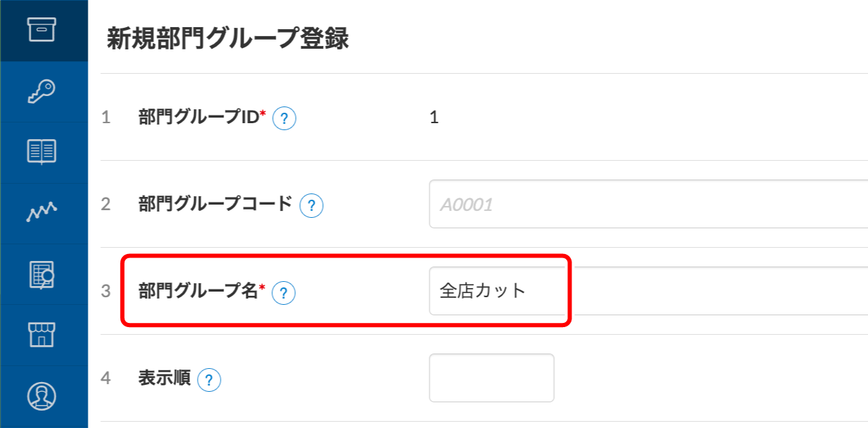Click the empty 表示順 input box
Image resolution: width=868 pixels, height=428 pixels.
tap(491, 377)
